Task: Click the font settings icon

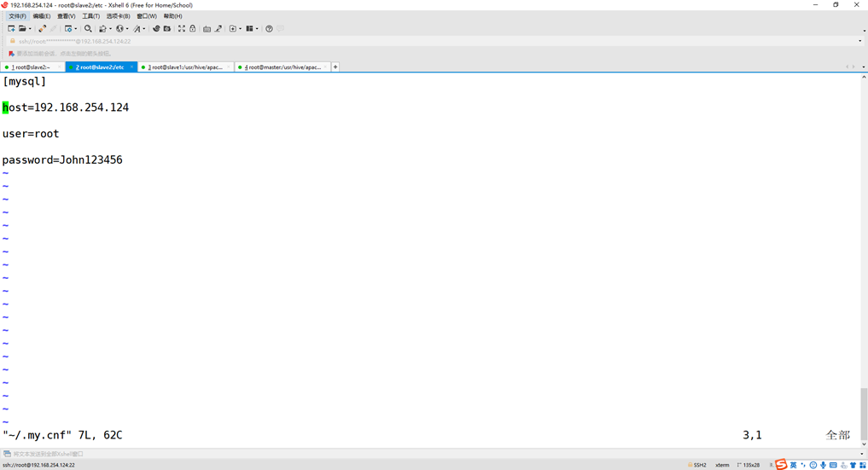Action: (137, 29)
